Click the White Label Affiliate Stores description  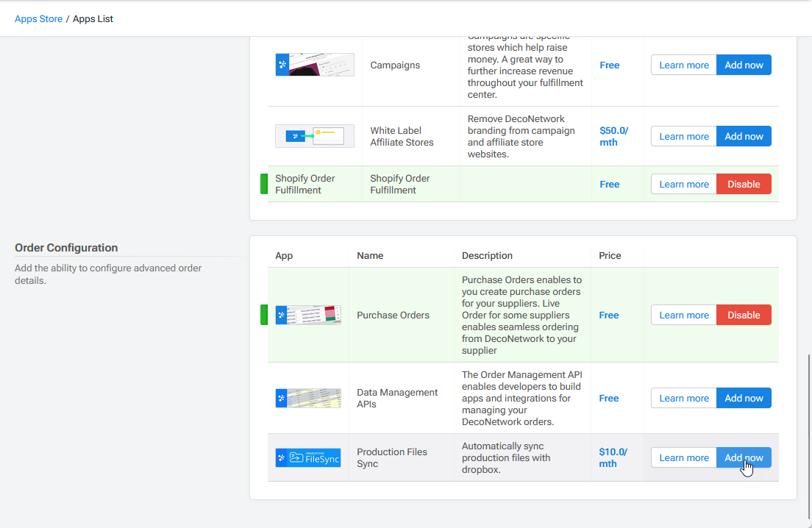(521, 136)
